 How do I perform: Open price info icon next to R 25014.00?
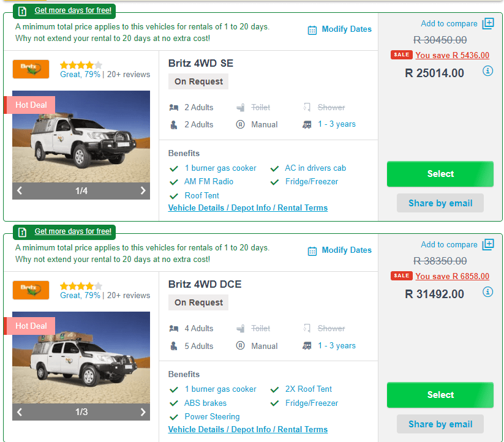pos(487,71)
